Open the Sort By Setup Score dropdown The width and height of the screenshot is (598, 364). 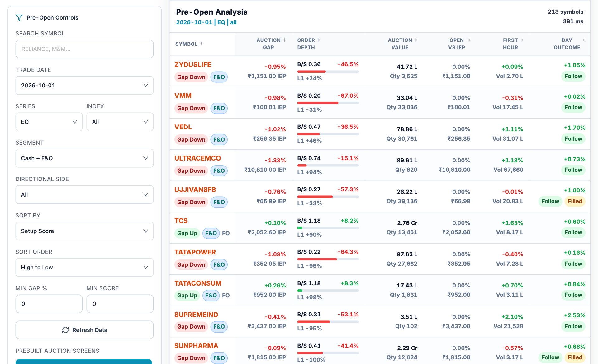84,231
